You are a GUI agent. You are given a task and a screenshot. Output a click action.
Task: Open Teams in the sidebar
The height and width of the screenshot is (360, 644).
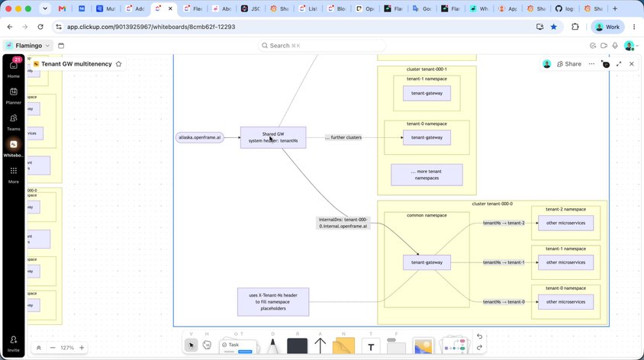[14, 122]
